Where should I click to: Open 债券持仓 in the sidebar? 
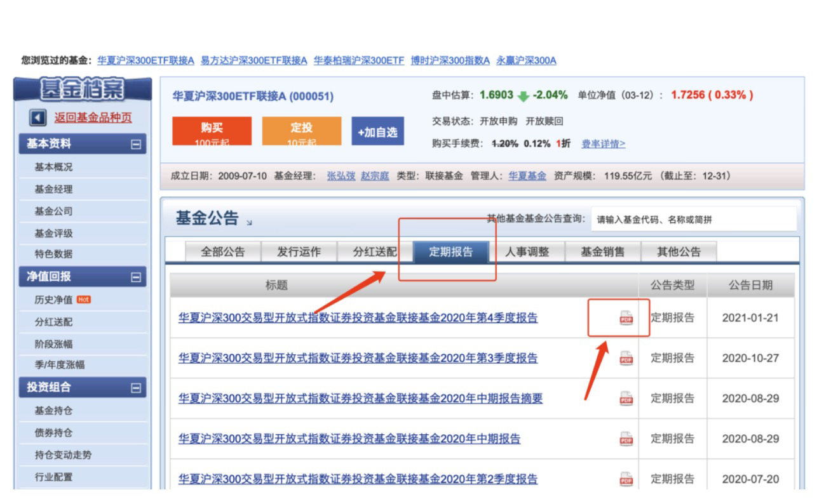(53, 433)
